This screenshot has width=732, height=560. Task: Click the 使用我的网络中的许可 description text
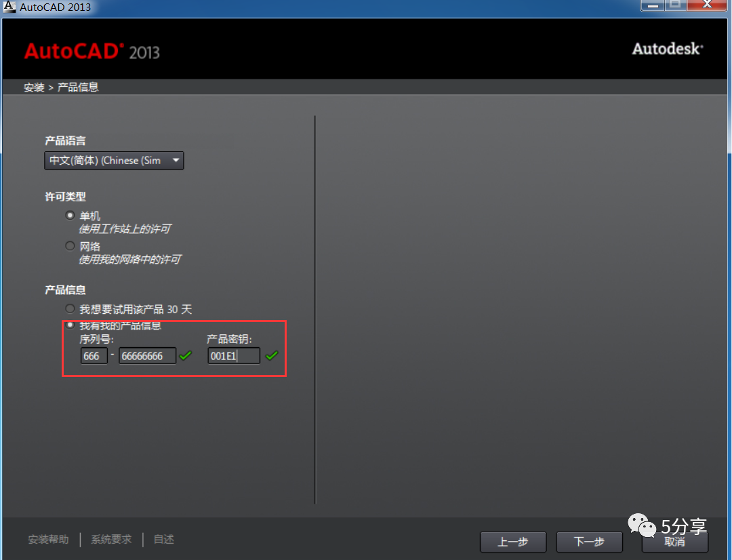point(129,259)
